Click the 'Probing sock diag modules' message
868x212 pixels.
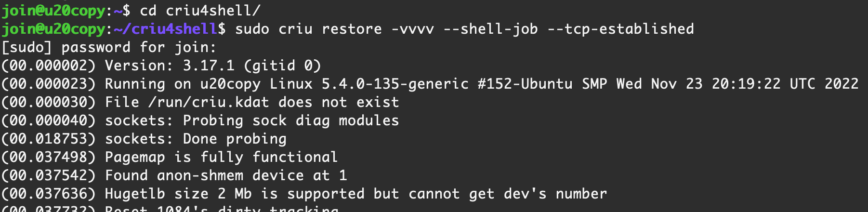pyautogui.click(x=291, y=120)
